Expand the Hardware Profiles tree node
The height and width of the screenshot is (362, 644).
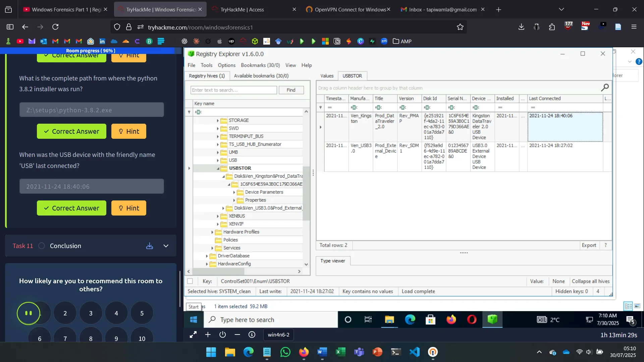point(212,232)
